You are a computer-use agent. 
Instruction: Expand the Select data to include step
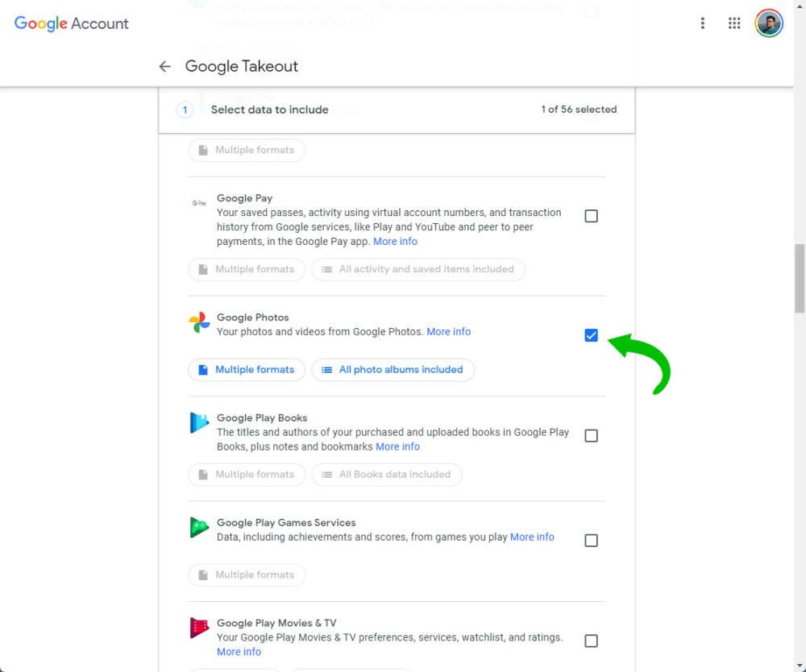pyautogui.click(x=269, y=110)
